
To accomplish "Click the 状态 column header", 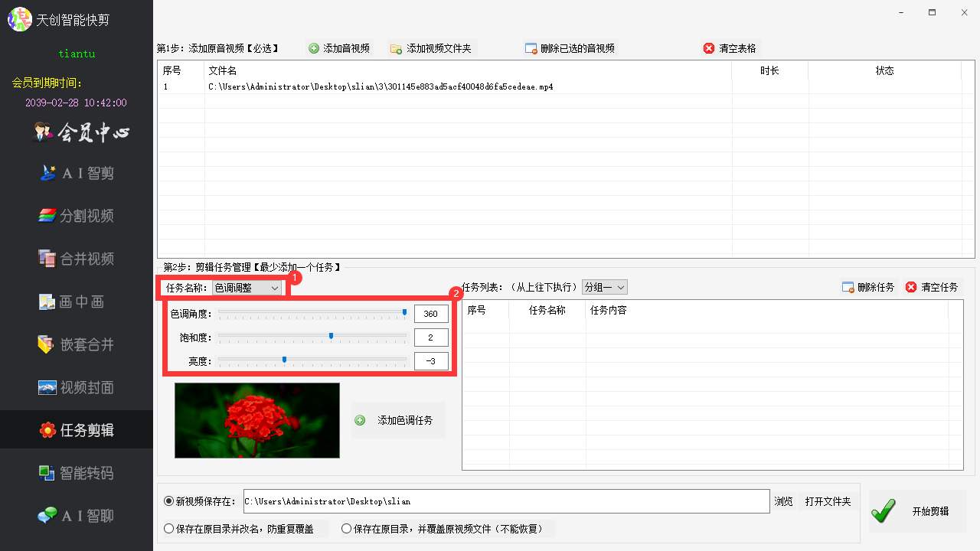I will 884,70.
